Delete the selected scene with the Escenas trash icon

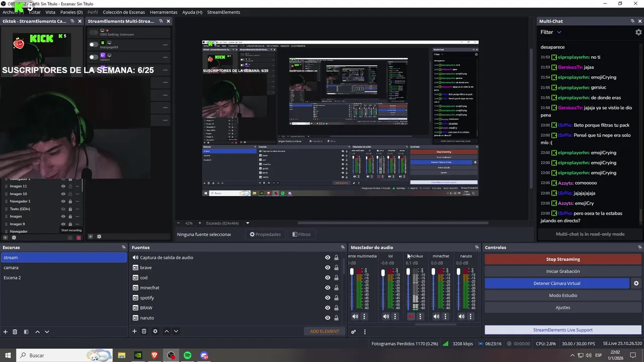tap(15, 331)
